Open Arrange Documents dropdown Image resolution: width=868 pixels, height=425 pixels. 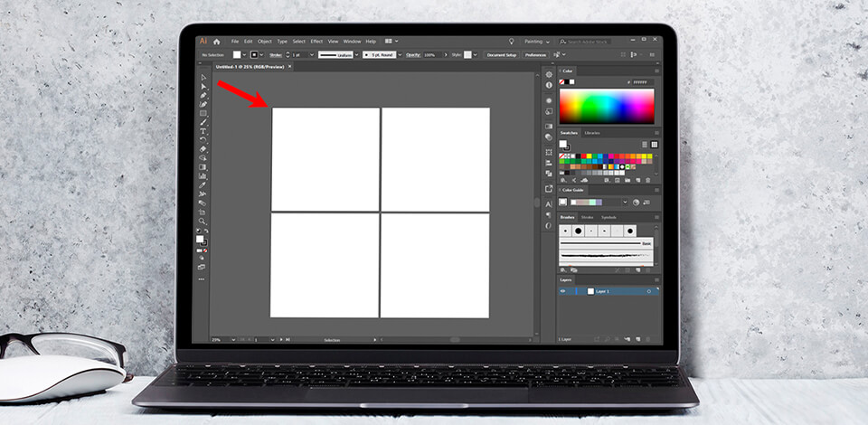pos(391,42)
